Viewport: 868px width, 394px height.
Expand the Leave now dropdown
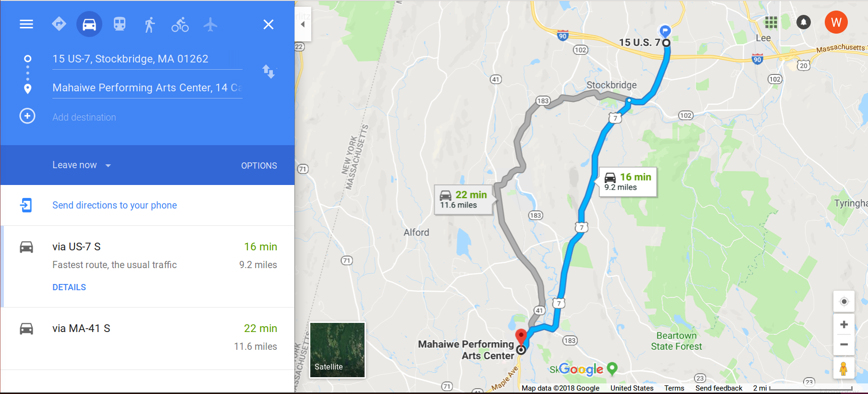(82, 165)
